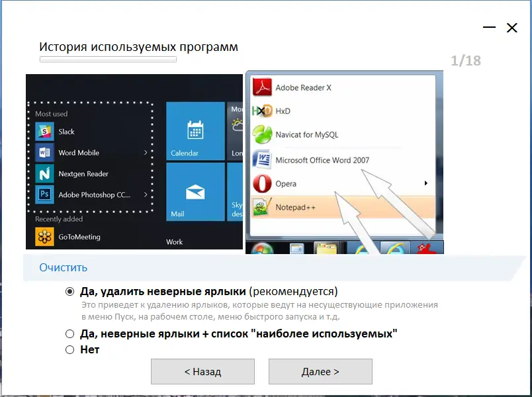The width and height of the screenshot is (532, 397).
Task: Select the Нет option
Action: click(x=69, y=349)
